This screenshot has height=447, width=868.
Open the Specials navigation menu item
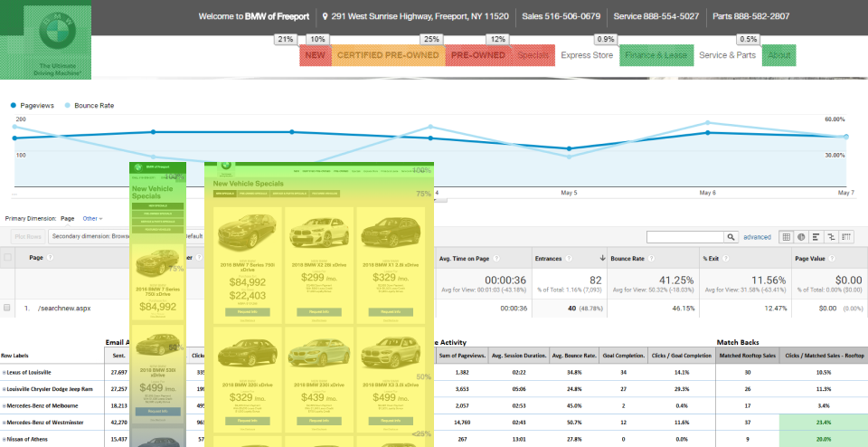coord(533,55)
